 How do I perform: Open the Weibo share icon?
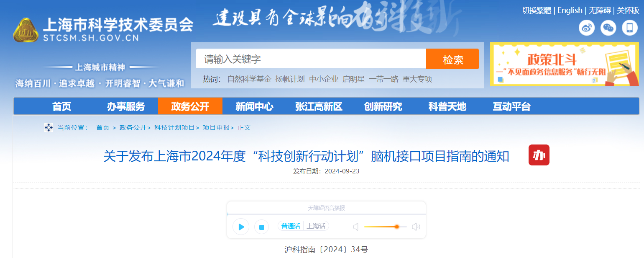coord(586,28)
